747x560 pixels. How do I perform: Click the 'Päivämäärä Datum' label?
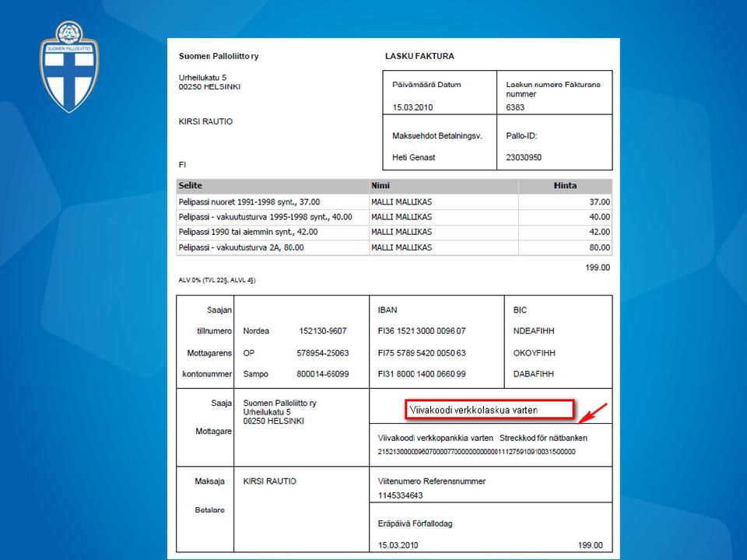tap(427, 85)
